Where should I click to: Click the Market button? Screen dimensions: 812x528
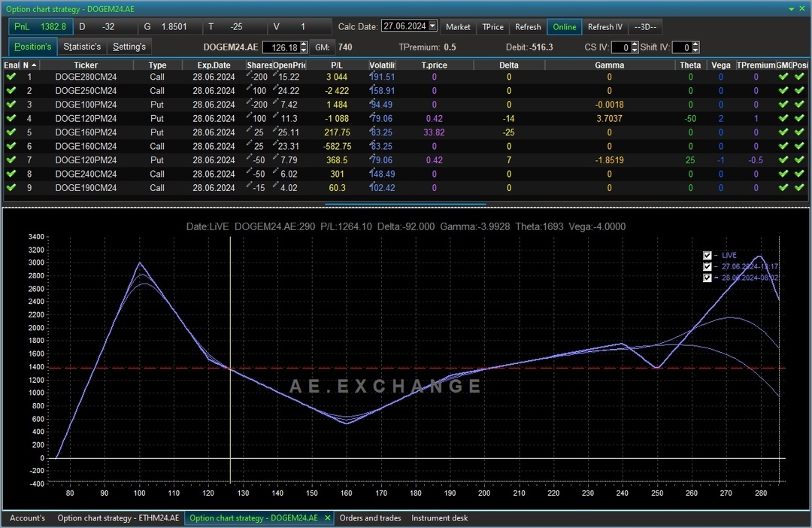[458, 27]
